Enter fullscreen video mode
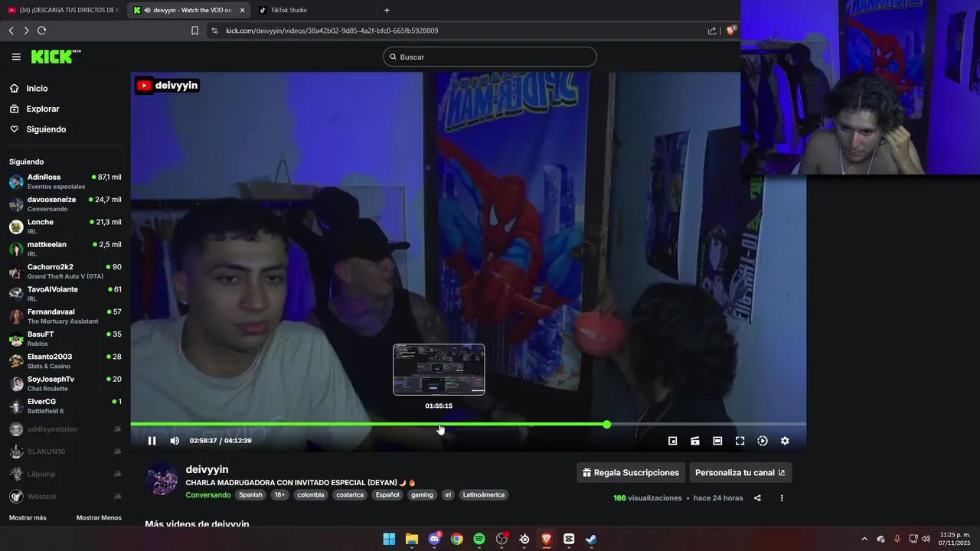Viewport: 980px width, 551px height. [x=740, y=441]
